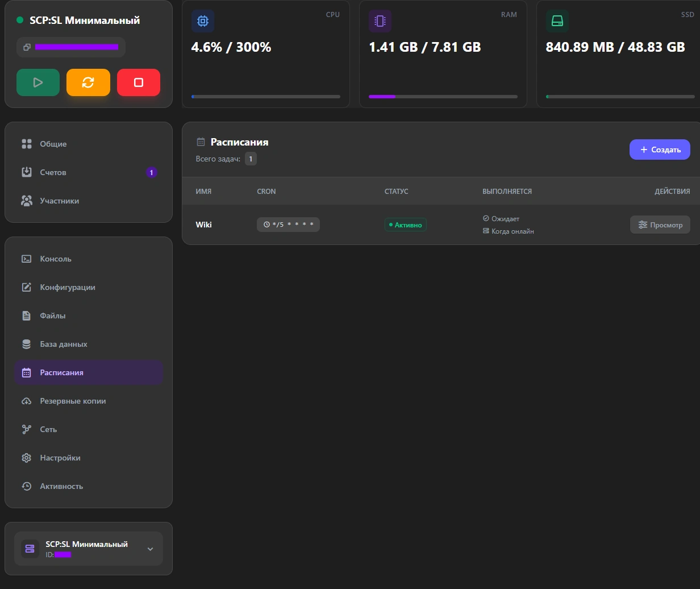Click the ИМЯ column header
The height and width of the screenshot is (589, 700).
203,192
